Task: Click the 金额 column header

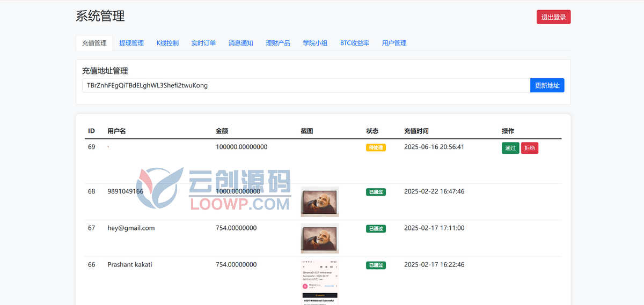Action: pos(222,131)
